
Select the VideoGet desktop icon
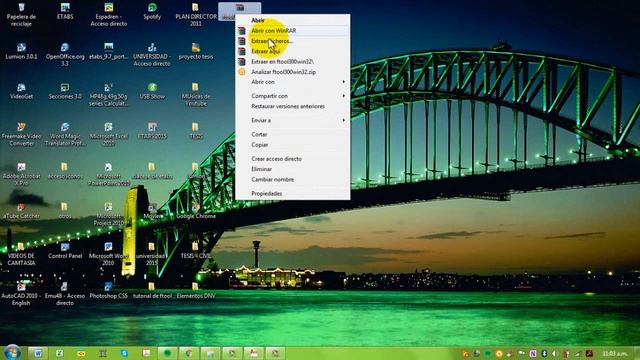point(21,91)
